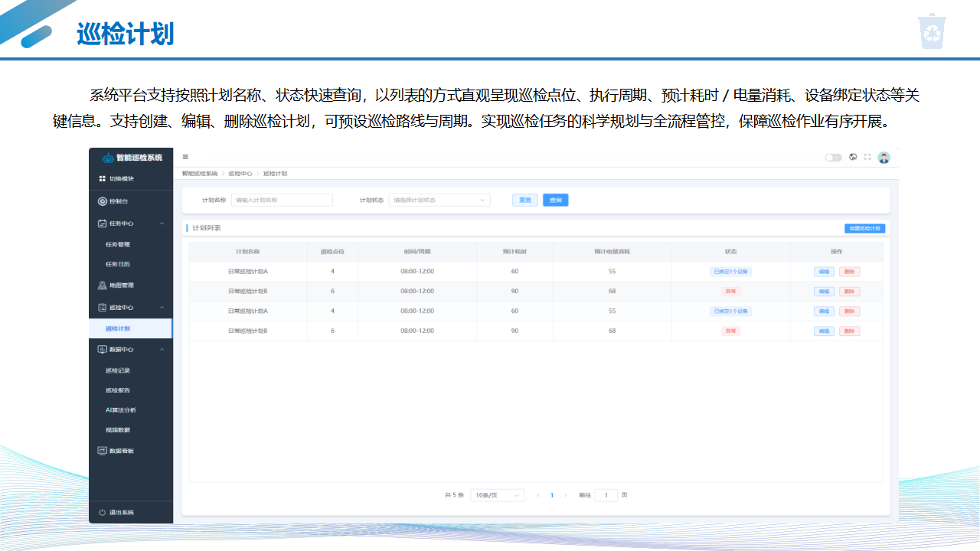Click the 巡检计划 slide title
This screenshot has height=551, width=980.
[126, 34]
